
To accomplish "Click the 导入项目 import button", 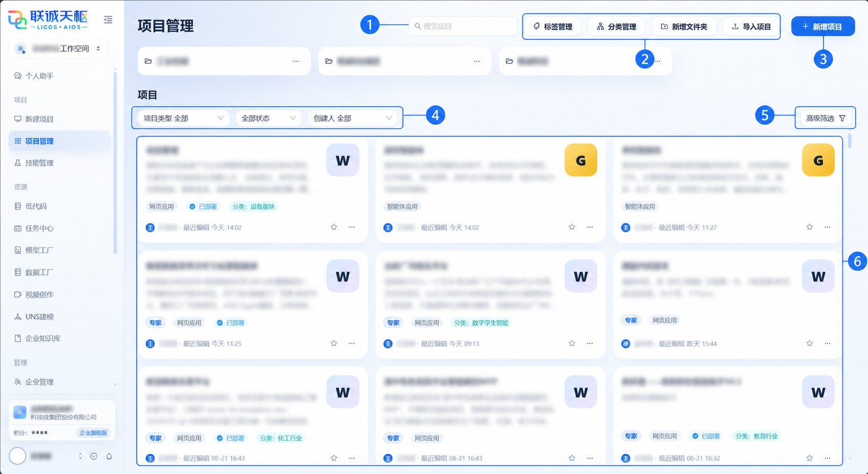I will click(x=751, y=27).
